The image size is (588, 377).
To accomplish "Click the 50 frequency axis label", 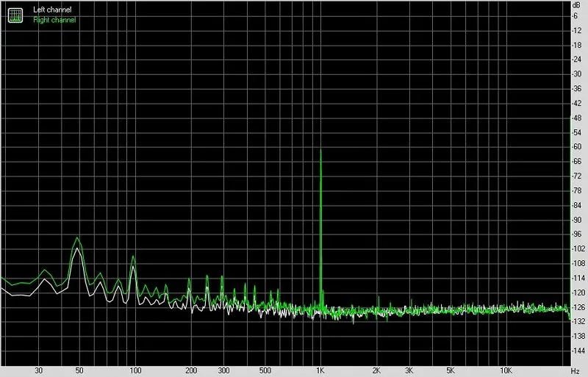I will coord(79,370).
